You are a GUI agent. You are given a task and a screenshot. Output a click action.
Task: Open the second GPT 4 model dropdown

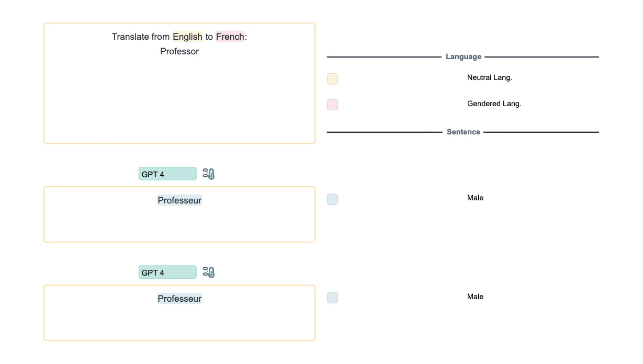pos(167,272)
